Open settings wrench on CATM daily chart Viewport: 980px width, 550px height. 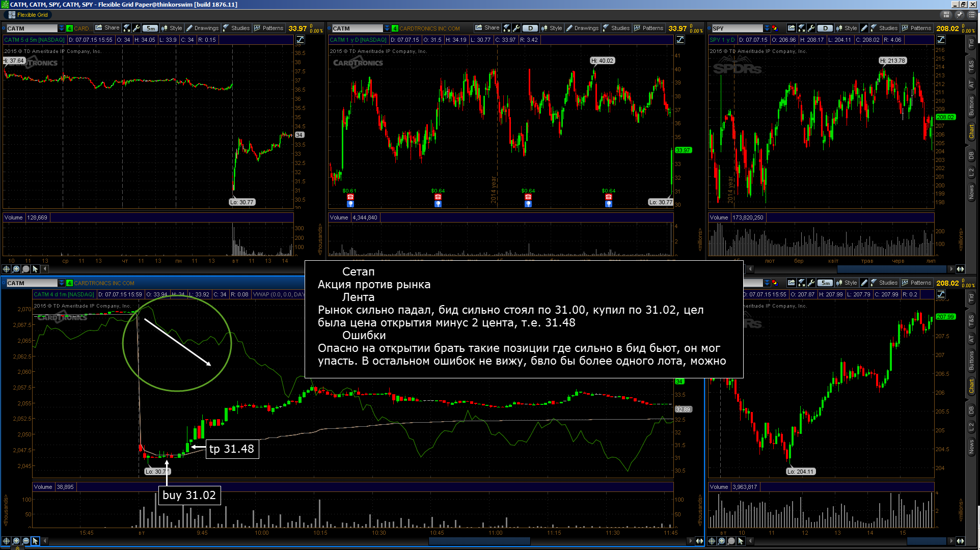pos(516,28)
